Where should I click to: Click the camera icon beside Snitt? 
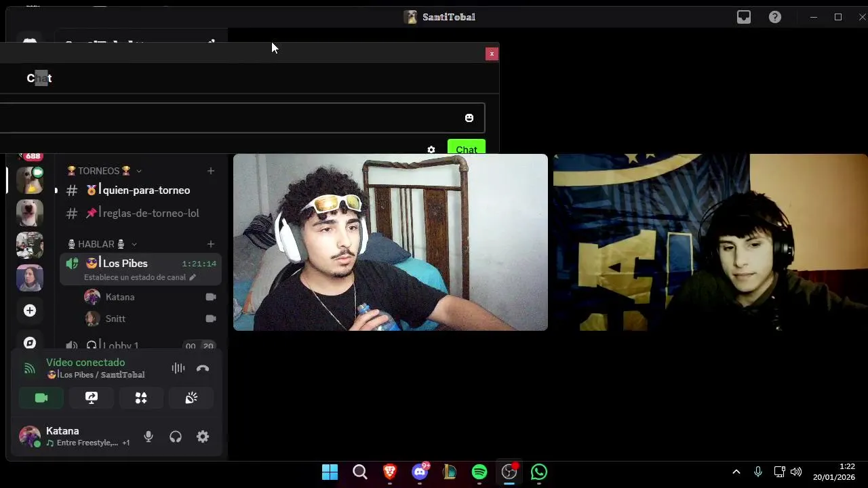pyautogui.click(x=211, y=319)
